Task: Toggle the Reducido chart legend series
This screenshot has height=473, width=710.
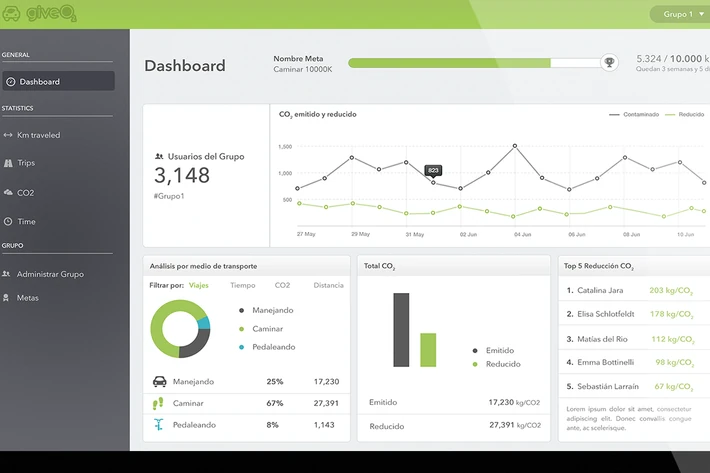Action: pos(685,115)
